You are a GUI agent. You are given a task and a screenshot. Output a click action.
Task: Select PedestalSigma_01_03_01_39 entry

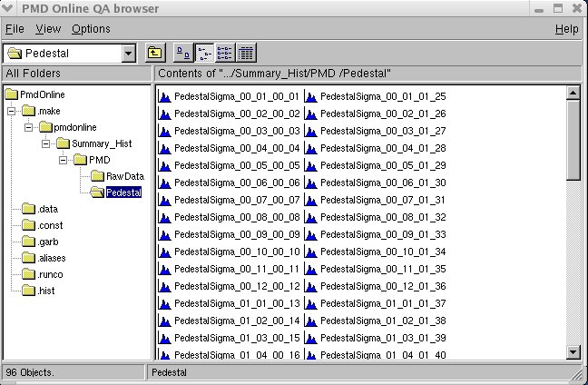coord(376,338)
